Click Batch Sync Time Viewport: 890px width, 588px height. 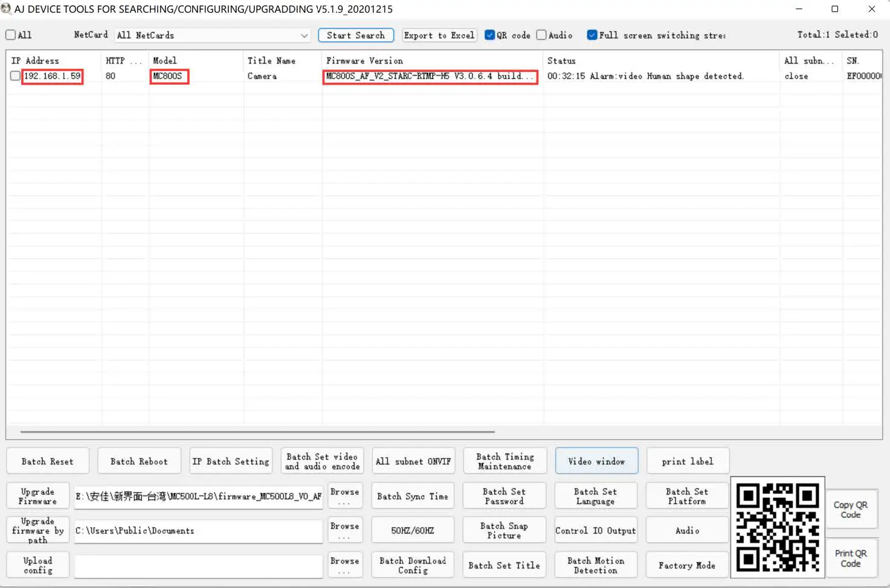pos(413,496)
